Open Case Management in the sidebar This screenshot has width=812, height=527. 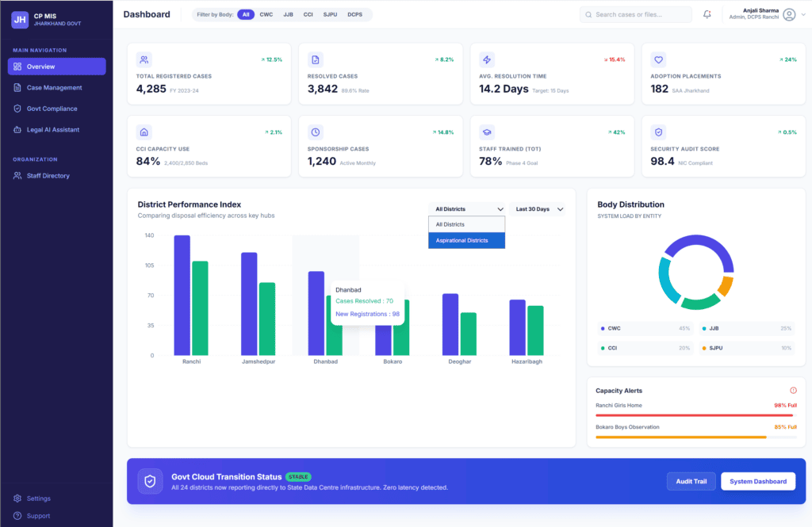(54, 88)
